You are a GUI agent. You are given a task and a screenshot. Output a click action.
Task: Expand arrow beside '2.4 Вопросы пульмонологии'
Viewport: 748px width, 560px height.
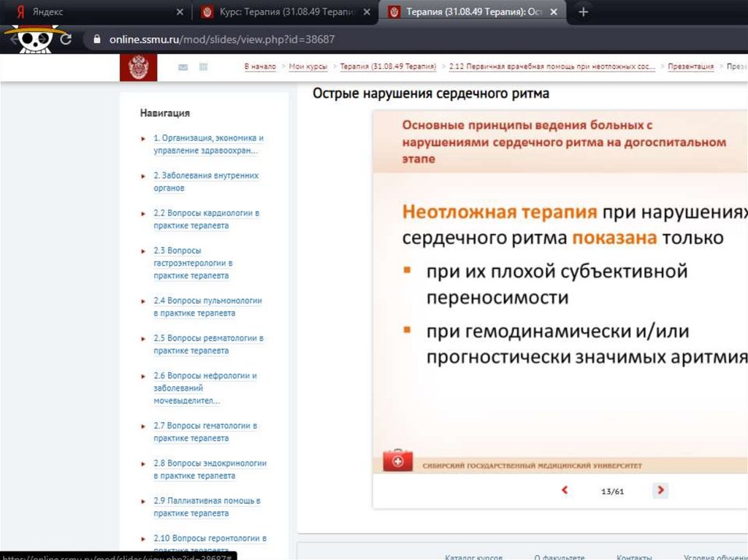point(143,301)
